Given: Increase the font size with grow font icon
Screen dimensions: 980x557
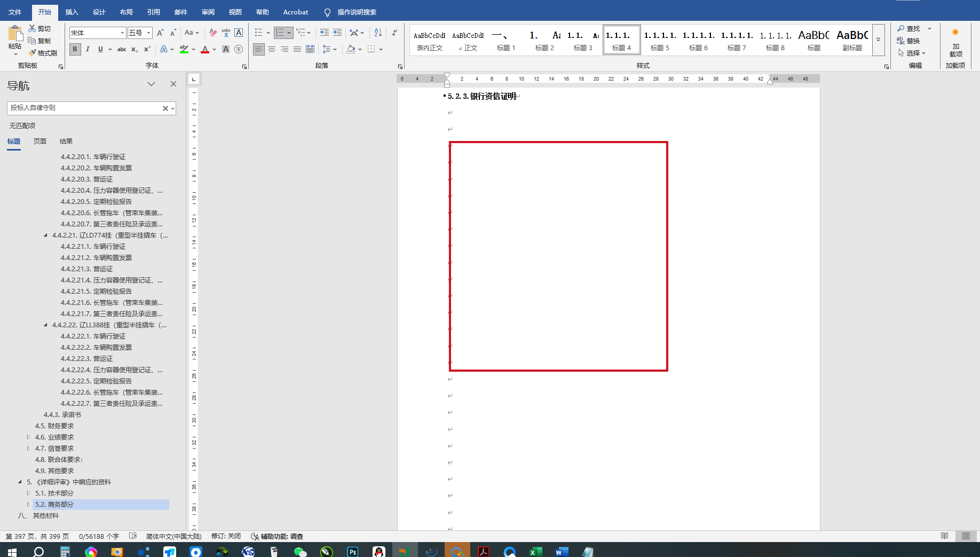Looking at the screenshot, I should 160,33.
